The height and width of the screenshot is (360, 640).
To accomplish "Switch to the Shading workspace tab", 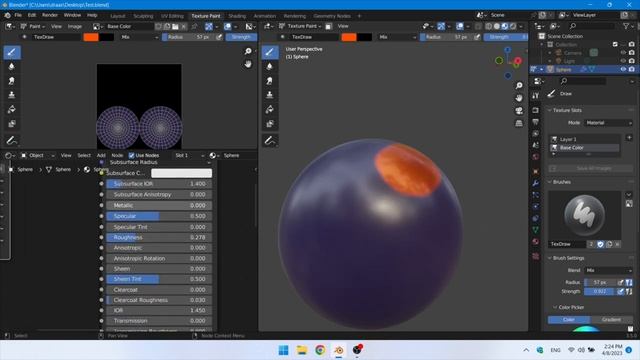I will (237, 16).
